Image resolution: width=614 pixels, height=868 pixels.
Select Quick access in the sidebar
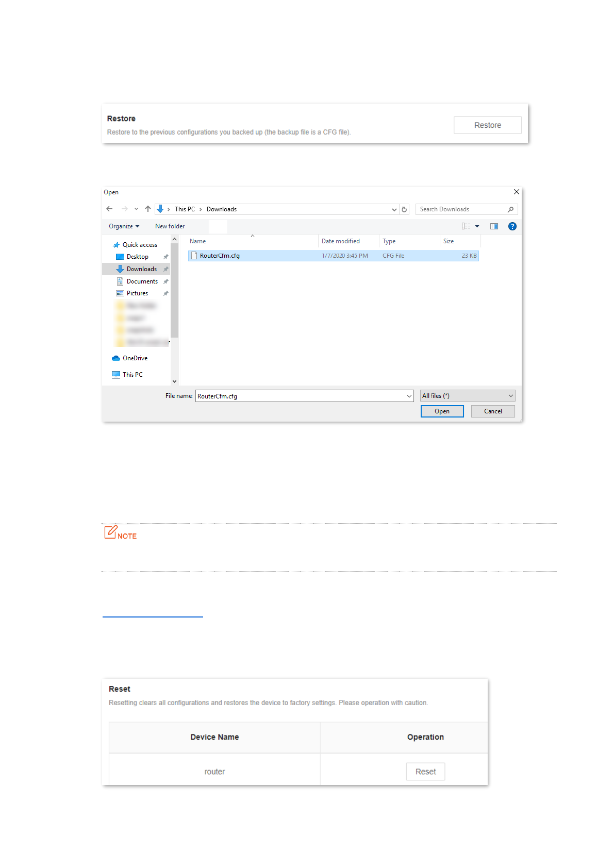click(135, 245)
